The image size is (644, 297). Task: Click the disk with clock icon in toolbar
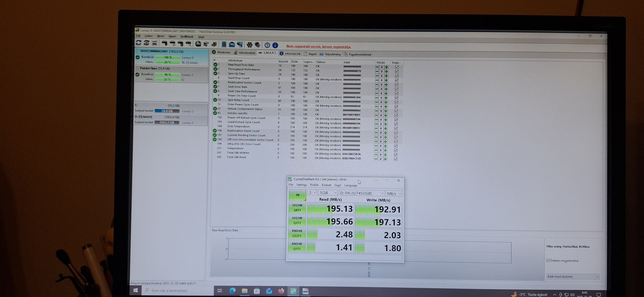pyautogui.click(x=173, y=43)
